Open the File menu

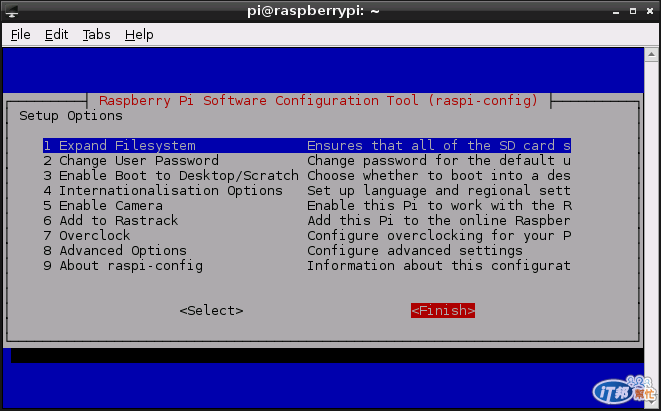point(21,35)
